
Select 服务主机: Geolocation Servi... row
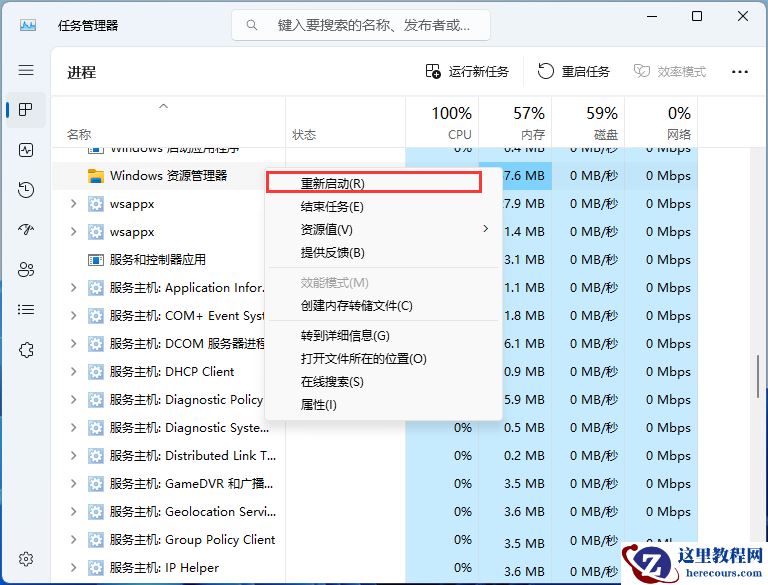coord(375,512)
